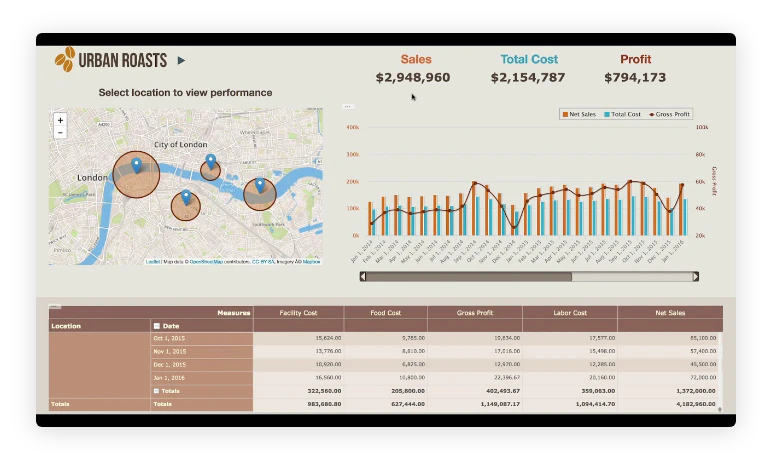Screen dimensions: 772x466
Task: Click the Food Cost column header
Action: point(386,313)
